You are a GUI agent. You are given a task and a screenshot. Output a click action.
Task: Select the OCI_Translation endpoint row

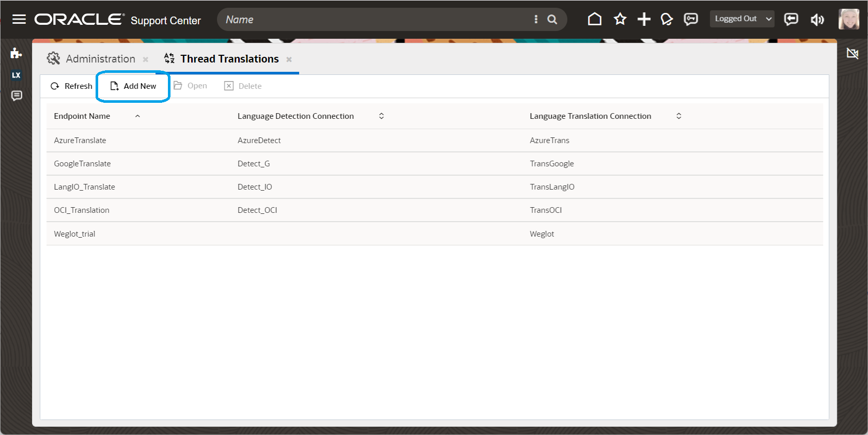[435, 210]
